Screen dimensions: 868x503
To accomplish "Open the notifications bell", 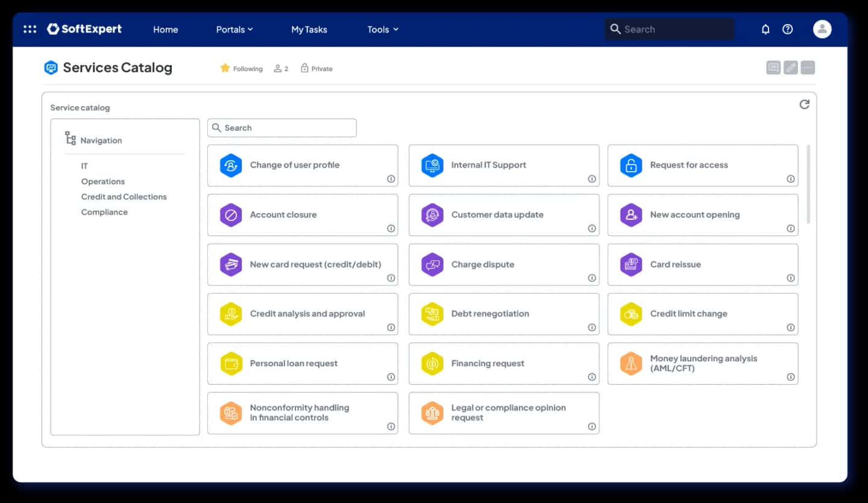I will pos(766,29).
